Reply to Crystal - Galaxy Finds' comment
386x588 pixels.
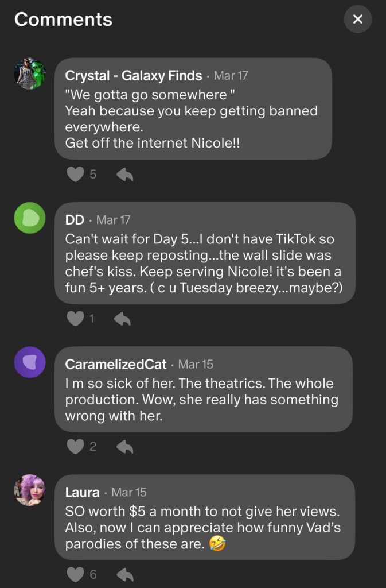[124, 175]
